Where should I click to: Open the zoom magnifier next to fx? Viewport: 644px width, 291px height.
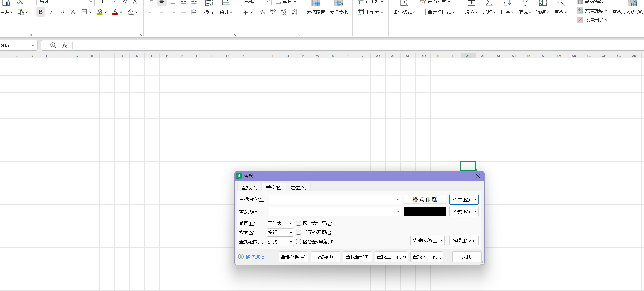[x=53, y=45]
